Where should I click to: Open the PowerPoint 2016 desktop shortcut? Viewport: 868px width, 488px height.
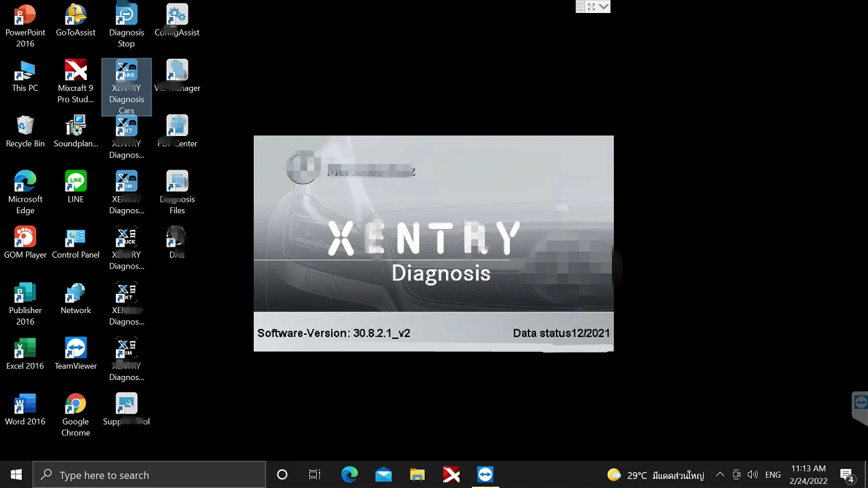[25, 26]
